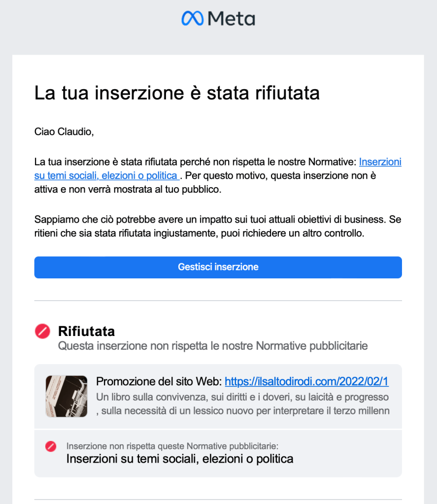
Task: Click the 'Inserzione non rispetta queste Normative' label
Action: pyautogui.click(x=172, y=446)
